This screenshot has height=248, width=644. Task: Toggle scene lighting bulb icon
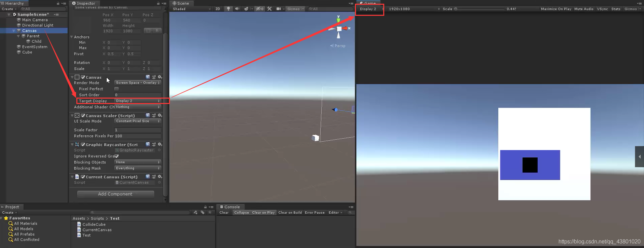tap(228, 9)
